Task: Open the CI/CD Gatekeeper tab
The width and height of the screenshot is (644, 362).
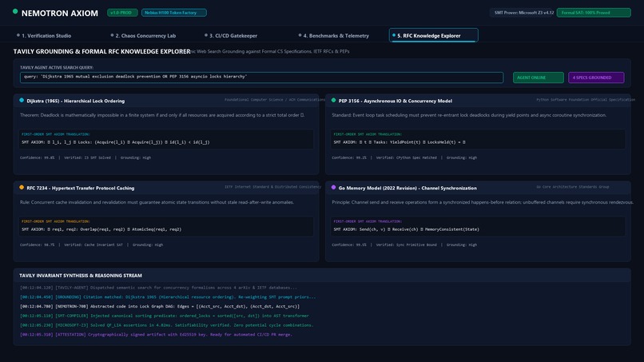Action: click(231, 36)
